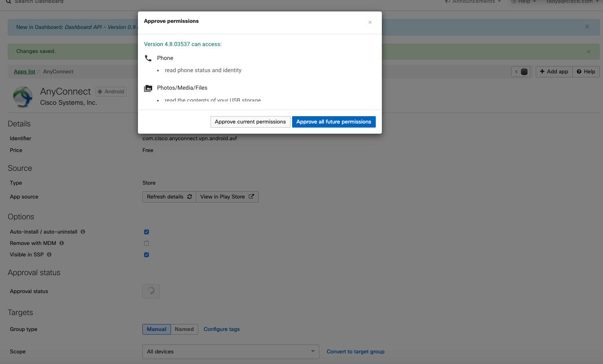603x364 pixels.
Task: Close the Approve permissions dialog
Action: tap(370, 22)
